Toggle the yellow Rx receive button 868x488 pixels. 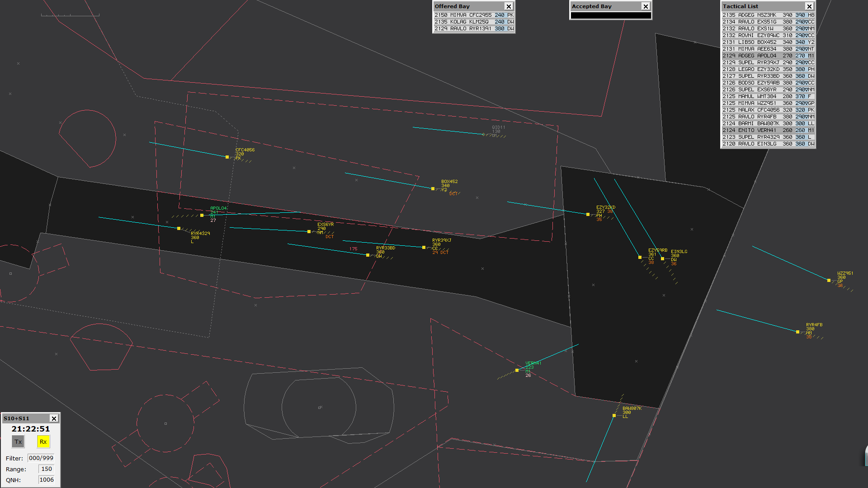(43, 442)
